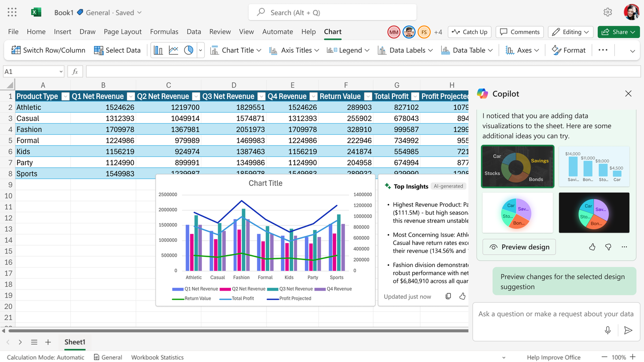Choose the column chart type icon
The width and height of the screenshot is (644, 362).
click(x=158, y=50)
